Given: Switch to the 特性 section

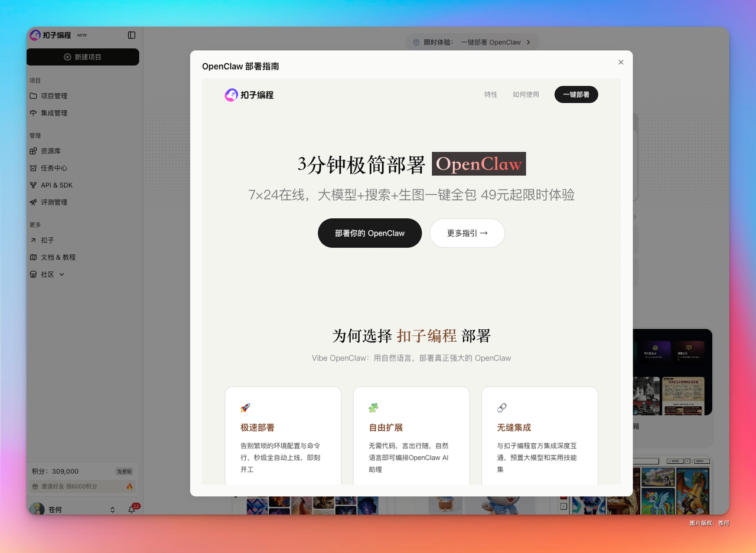Looking at the screenshot, I should [491, 94].
